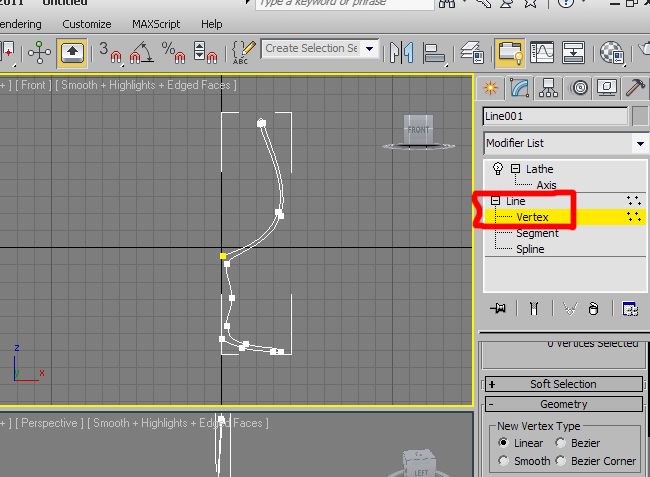Toggle the Spinner Snap tool

pyautogui.click(x=205, y=53)
